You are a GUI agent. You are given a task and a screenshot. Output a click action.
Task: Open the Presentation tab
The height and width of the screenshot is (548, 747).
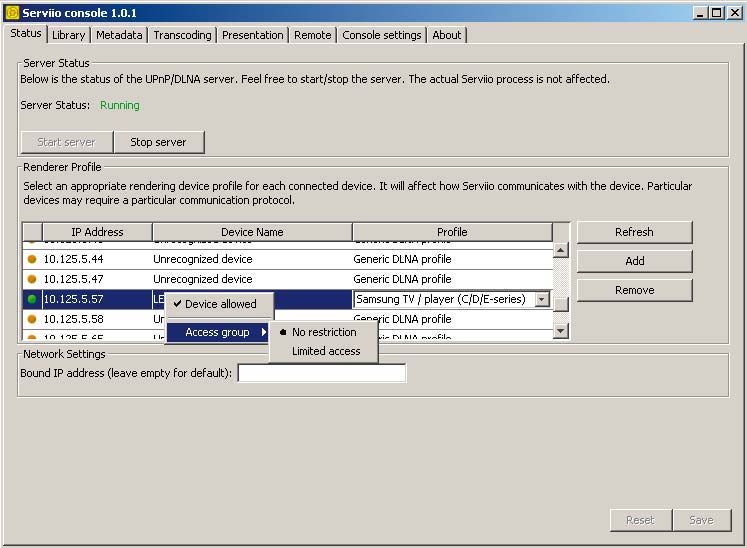(252, 35)
